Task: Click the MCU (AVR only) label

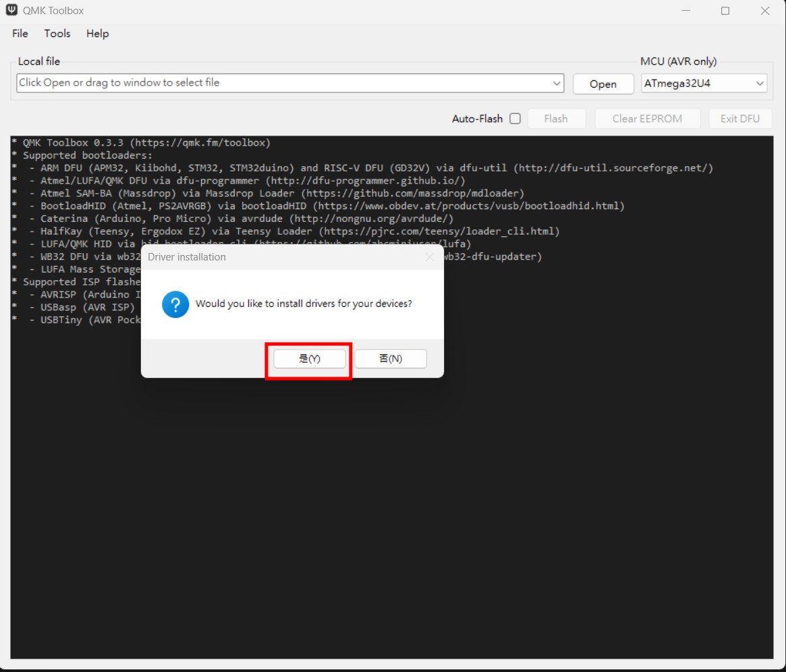Action: (678, 61)
